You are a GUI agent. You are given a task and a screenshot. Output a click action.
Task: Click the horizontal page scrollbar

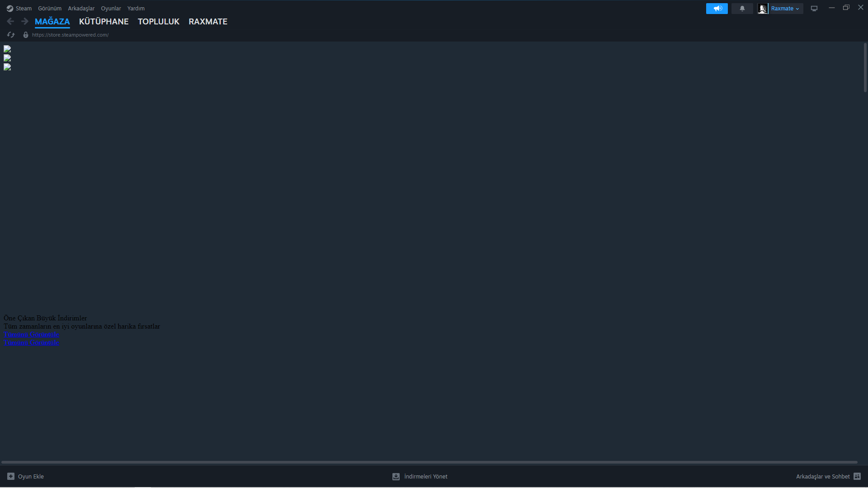coord(429,462)
